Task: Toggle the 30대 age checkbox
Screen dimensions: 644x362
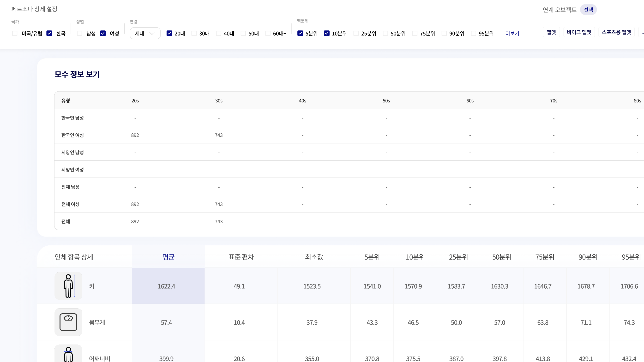Action: coord(194,33)
